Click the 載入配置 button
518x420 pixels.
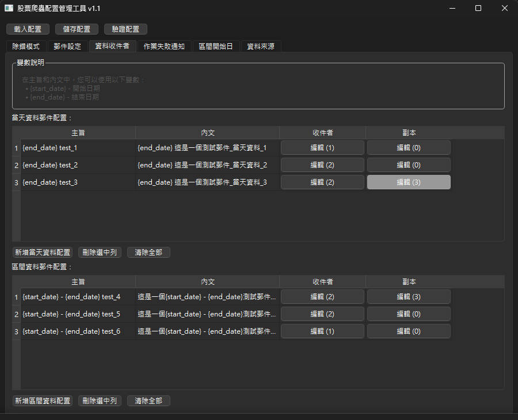point(28,29)
